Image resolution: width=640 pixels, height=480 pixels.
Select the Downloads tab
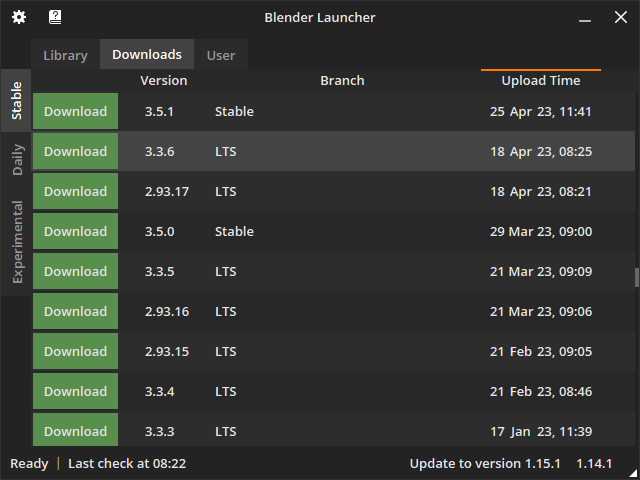click(x=147, y=55)
